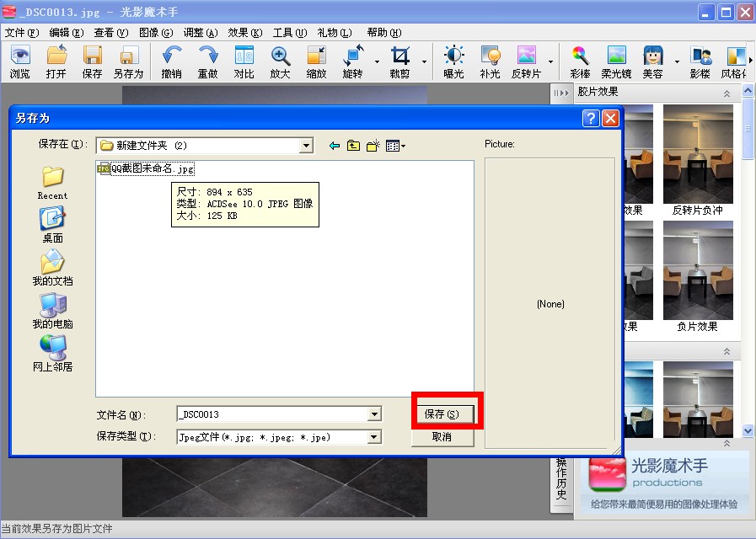The width and height of the screenshot is (756, 539).
Task: Expand the 文件名 dropdown list
Action: (374, 414)
